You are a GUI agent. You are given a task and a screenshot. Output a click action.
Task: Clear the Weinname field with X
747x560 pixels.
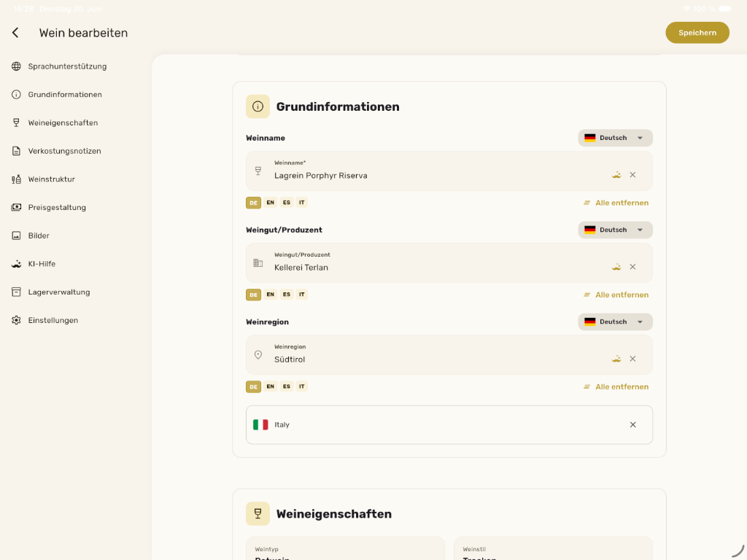point(632,175)
